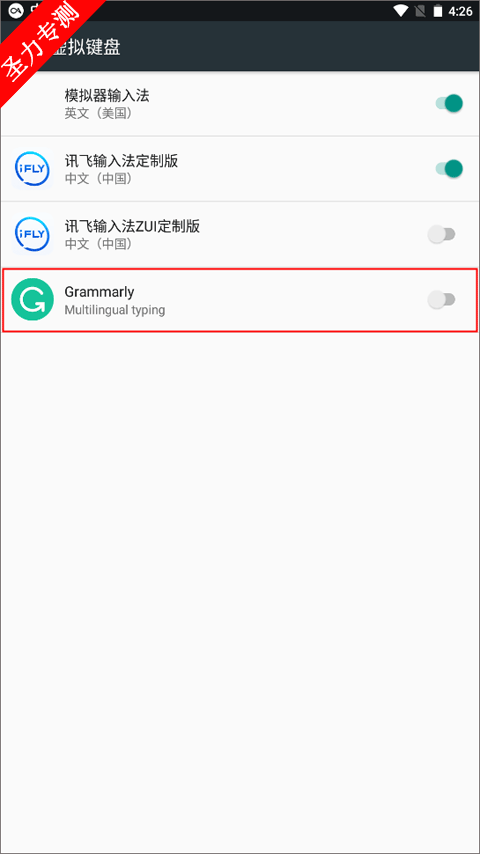This screenshot has height=854, width=480.
Task: Tap the battery icon in status bar
Action: point(438,11)
